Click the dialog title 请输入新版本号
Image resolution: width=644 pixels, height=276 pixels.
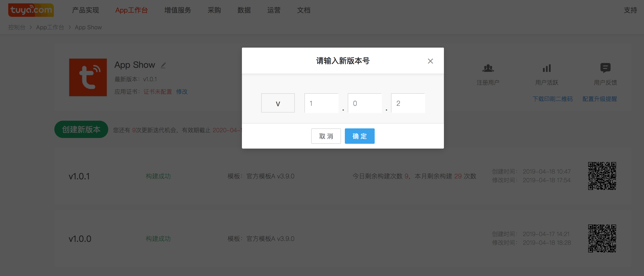tap(343, 61)
